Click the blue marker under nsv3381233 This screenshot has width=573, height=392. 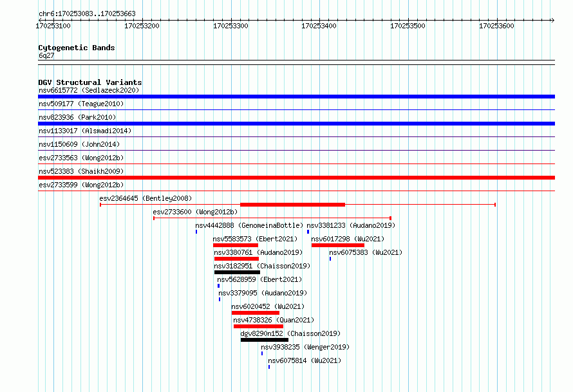308,232
